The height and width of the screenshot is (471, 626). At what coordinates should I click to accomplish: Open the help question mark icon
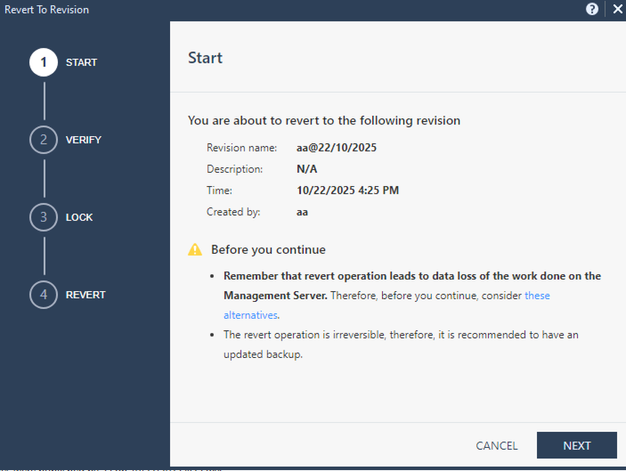592,9
